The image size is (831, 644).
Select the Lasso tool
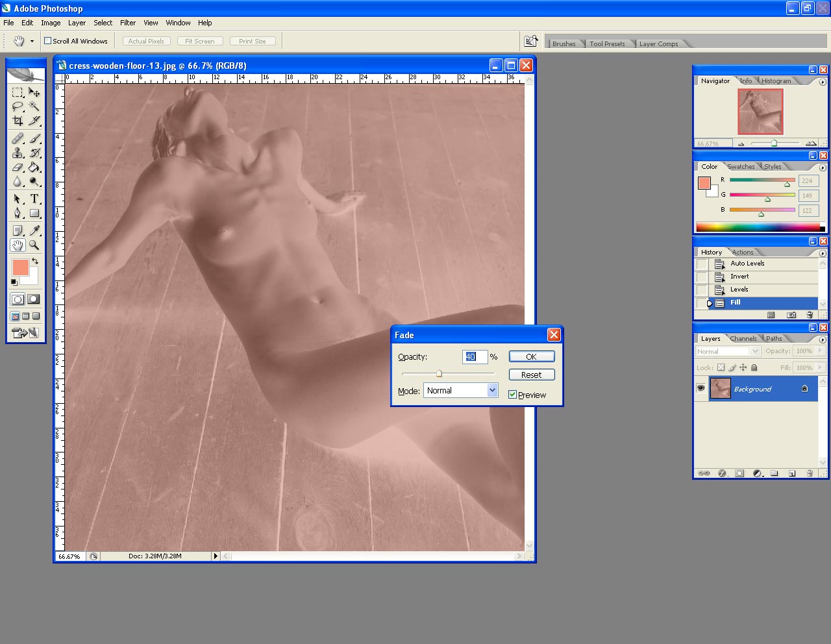point(18,106)
